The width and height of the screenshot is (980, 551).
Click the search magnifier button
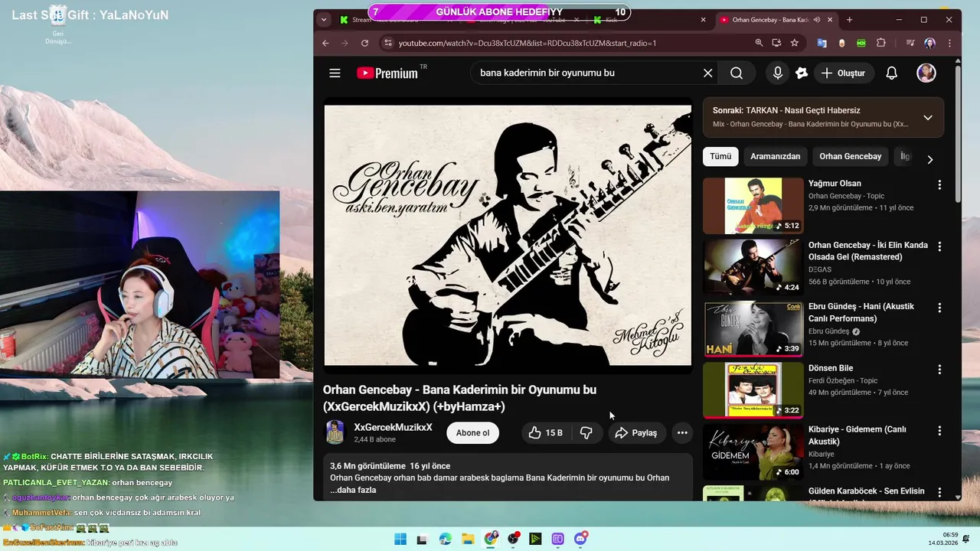(737, 73)
